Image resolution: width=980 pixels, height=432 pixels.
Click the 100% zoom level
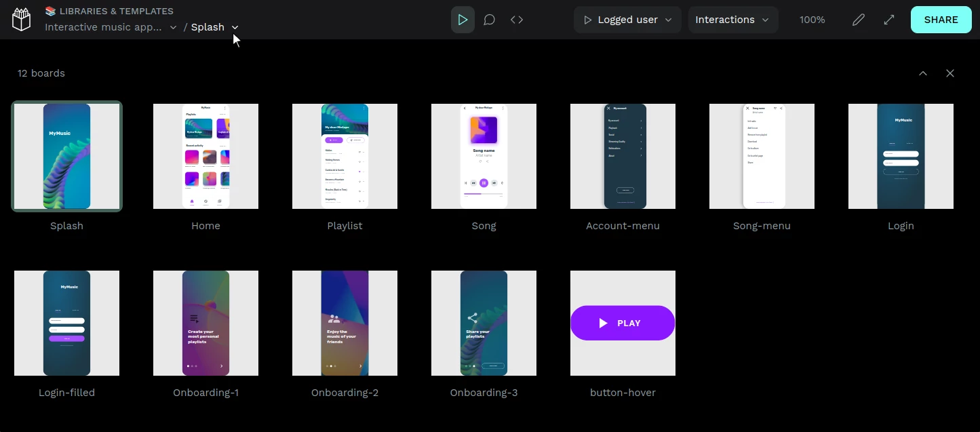(x=812, y=20)
